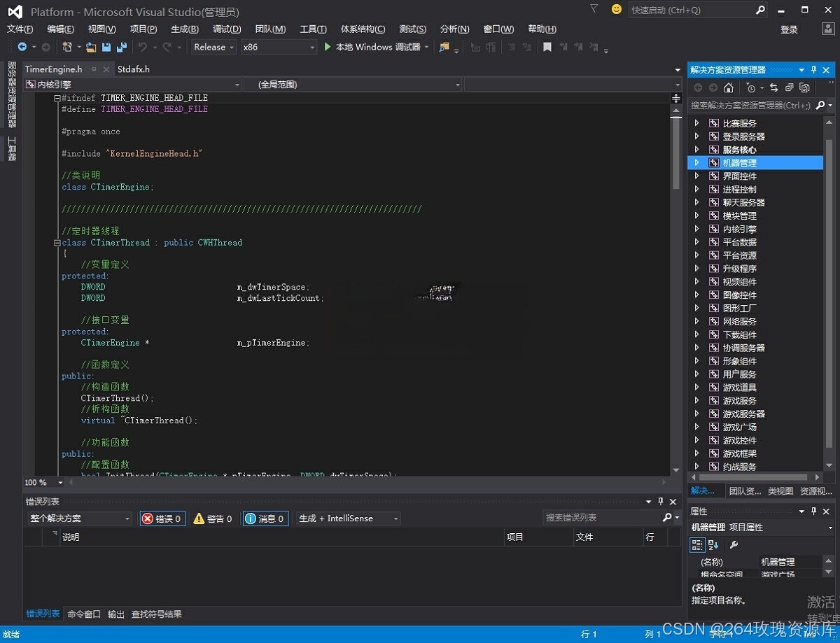840x643 pixels.
Task: Open the 生成 + IntelliSense dropdown
Action: (348, 518)
